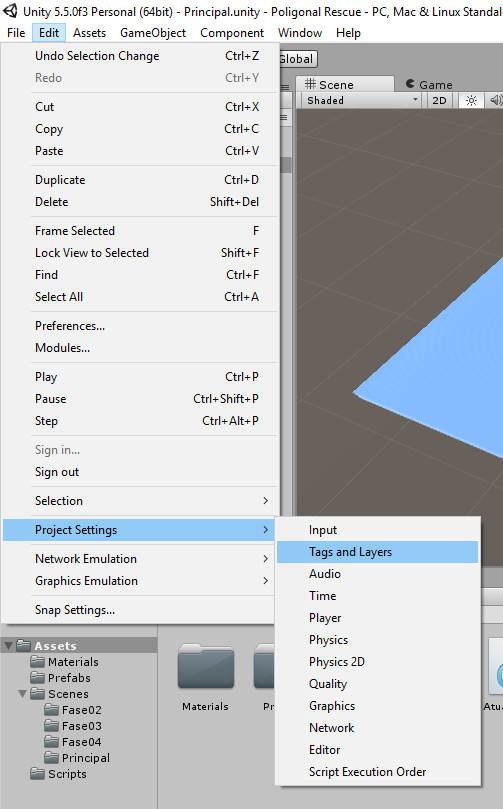The image size is (503, 809).
Task: Choose Select All menu entry
Action: click(140, 297)
